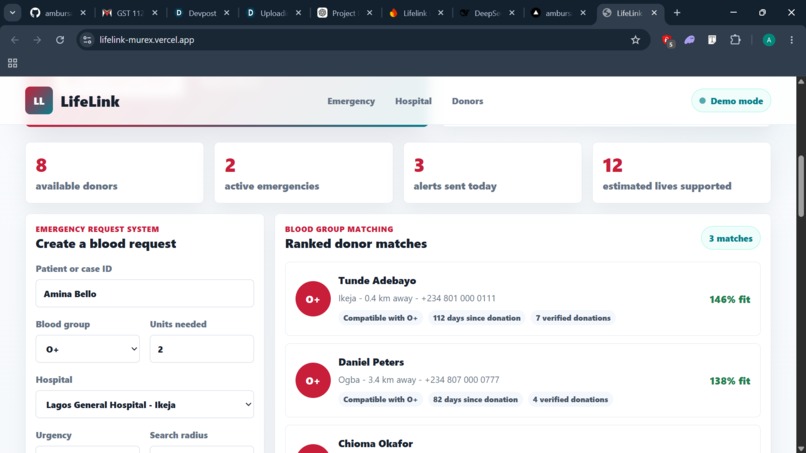Click Daniel Peters' O+ blood badge

pos(313,380)
